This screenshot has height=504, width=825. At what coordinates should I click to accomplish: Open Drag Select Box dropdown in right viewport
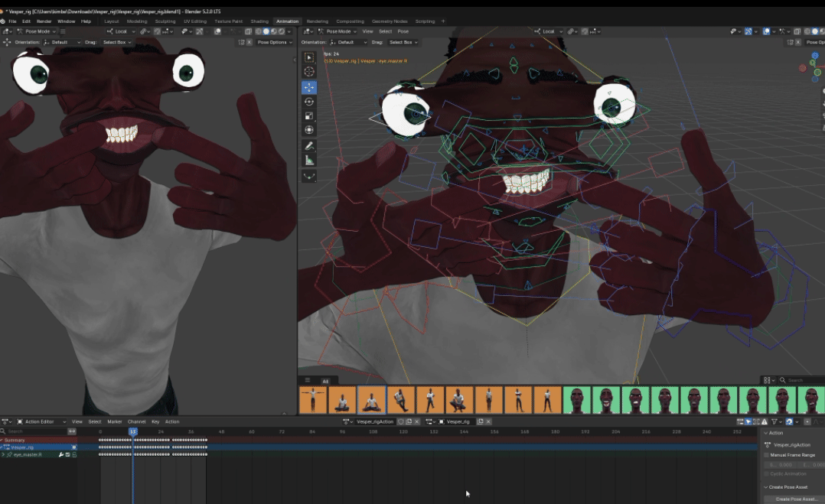(403, 42)
